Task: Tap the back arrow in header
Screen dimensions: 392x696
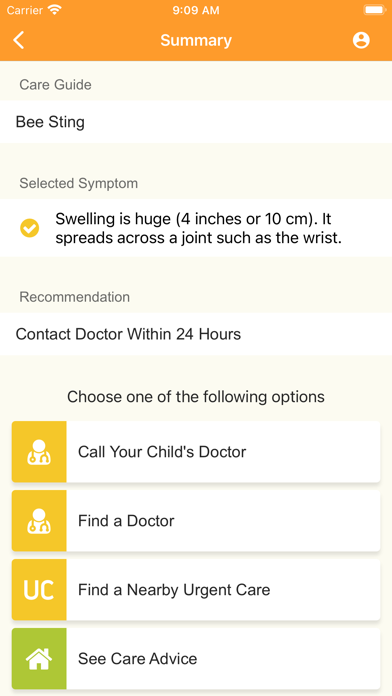Action: click(x=19, y=40)
